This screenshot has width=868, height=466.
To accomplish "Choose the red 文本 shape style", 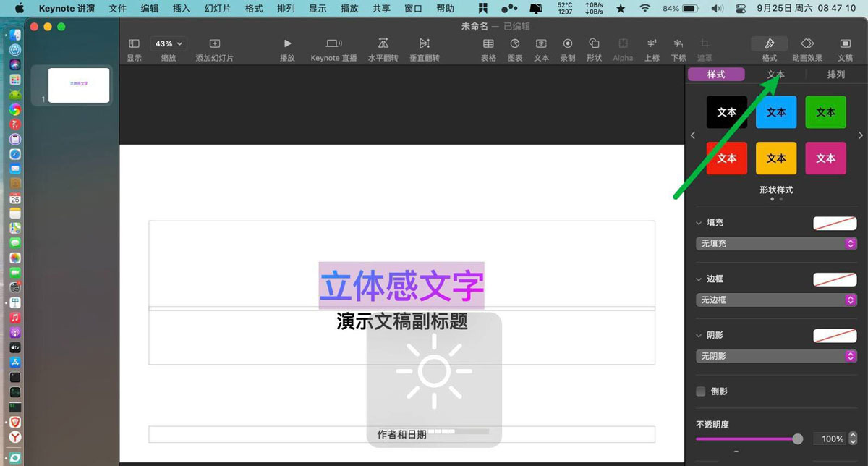I will pyautogui.click(x=727, y=158).
